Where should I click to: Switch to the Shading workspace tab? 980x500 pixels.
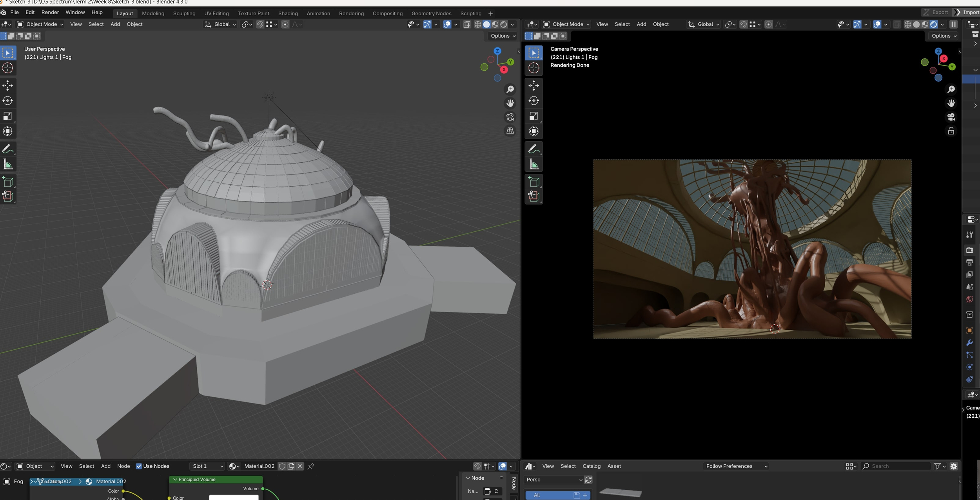point(288,13)
